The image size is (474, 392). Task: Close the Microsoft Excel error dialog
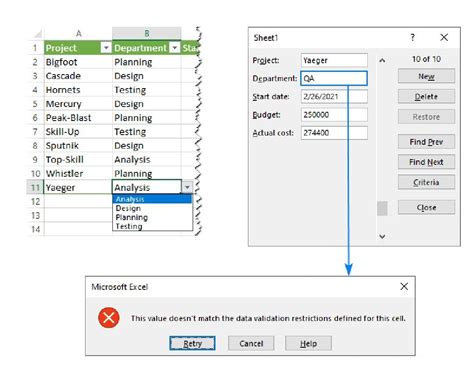click(x=404, y=286)
